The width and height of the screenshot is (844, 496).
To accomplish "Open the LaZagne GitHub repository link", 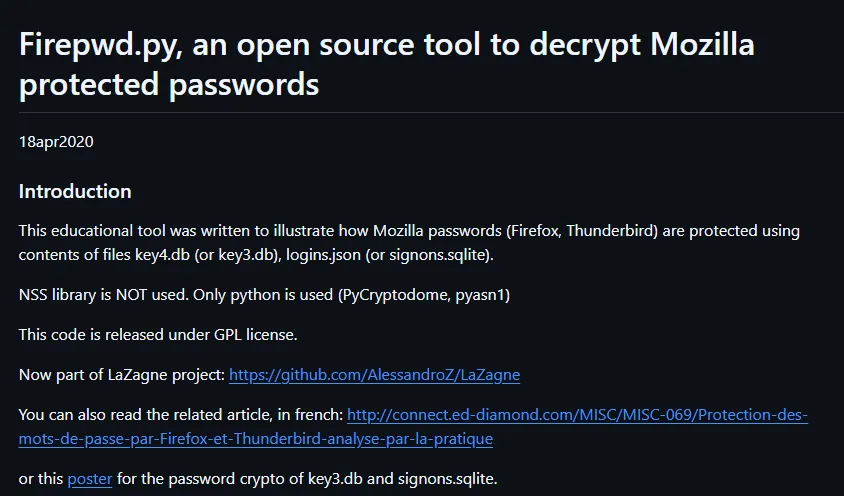I will pyautogui.click(x=374, y=375).
